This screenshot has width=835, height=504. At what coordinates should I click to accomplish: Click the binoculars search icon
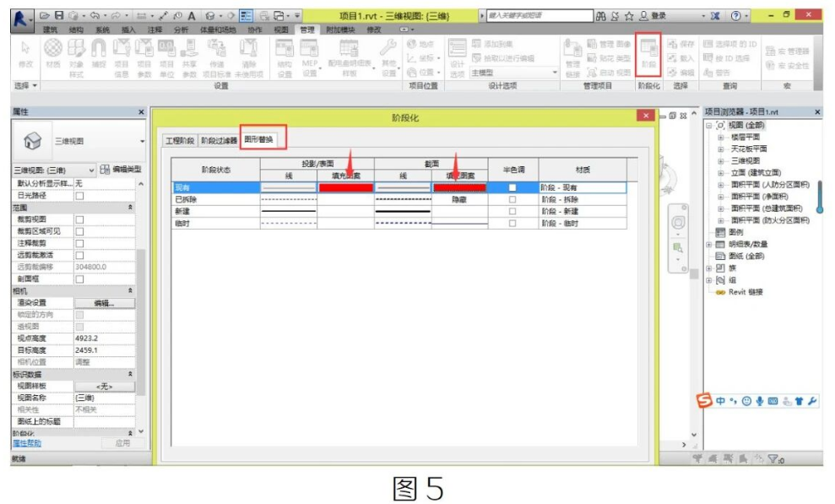point(600,16)
